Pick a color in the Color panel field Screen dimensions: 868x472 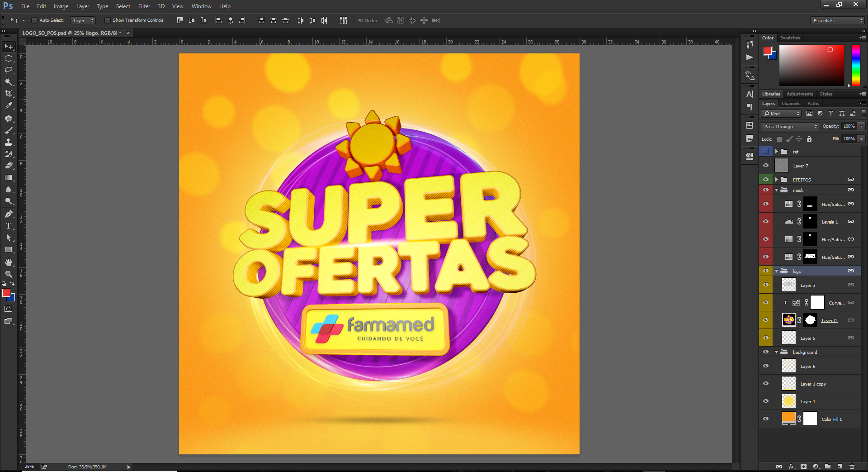(x=811, y=65)
